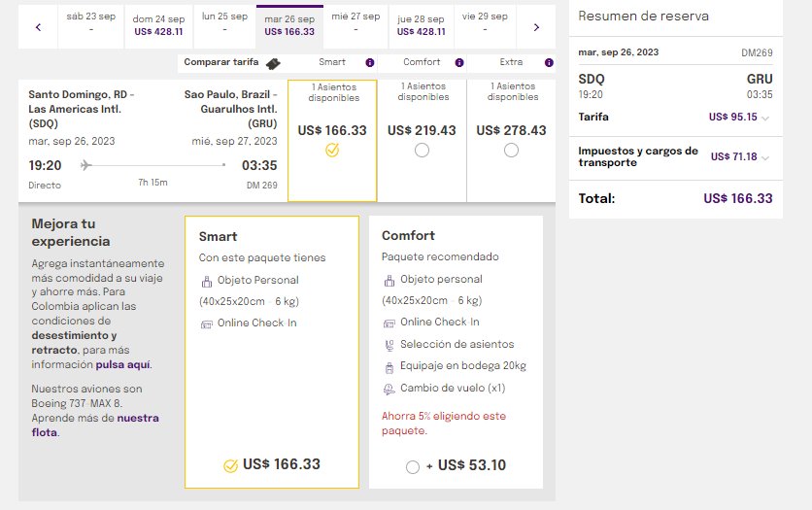Select the dom 24 sep date tab
Screen dimensions: 812x510
[159, 24]
